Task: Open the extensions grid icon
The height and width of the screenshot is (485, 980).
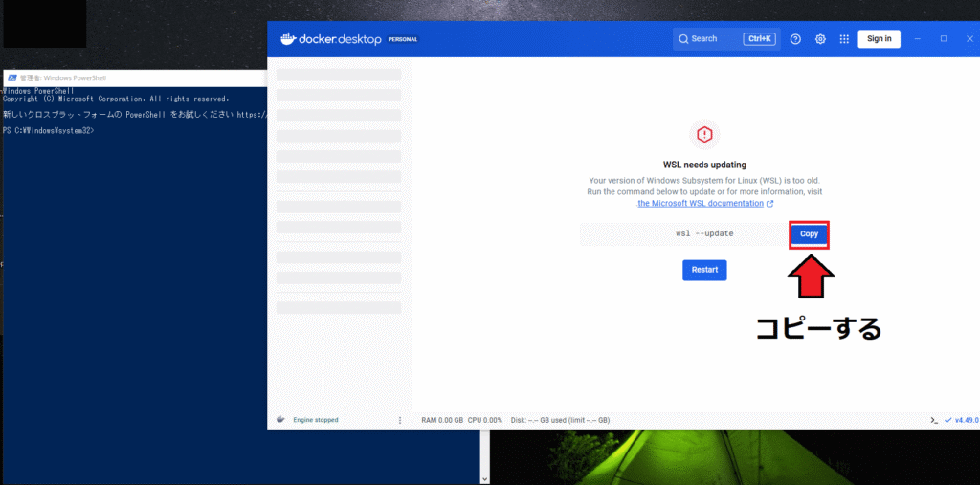Action: coord(844,39)
